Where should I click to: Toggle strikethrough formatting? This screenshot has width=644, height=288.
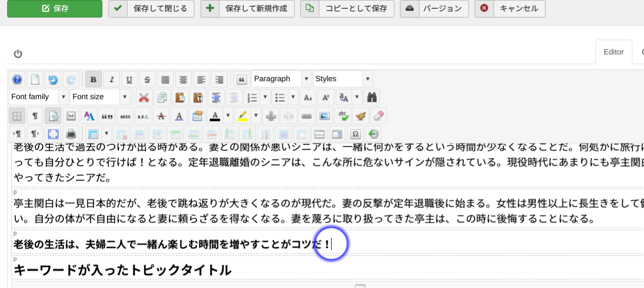(x=147, y=79)
